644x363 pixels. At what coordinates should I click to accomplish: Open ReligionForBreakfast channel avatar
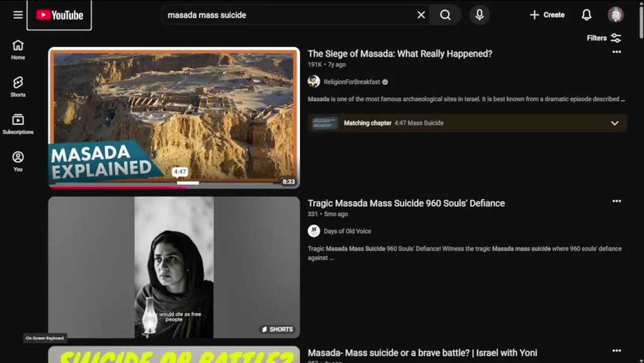(x=314, y=81)
